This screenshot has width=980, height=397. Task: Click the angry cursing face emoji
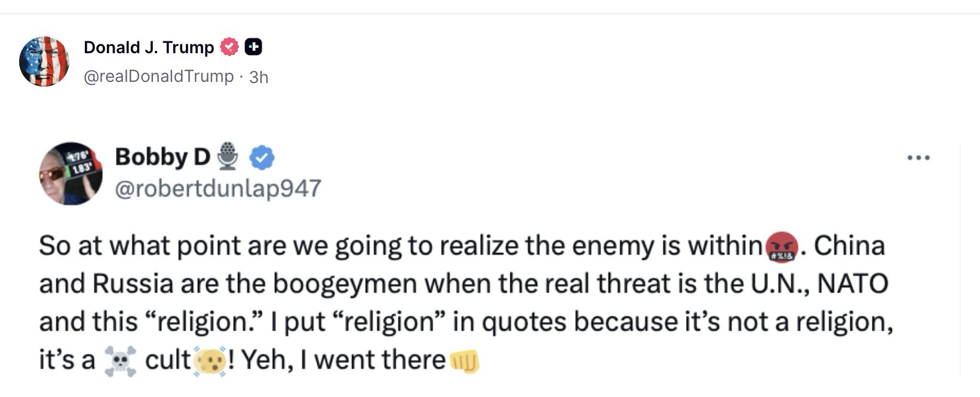pyautogui.click(x=782, y=247)
